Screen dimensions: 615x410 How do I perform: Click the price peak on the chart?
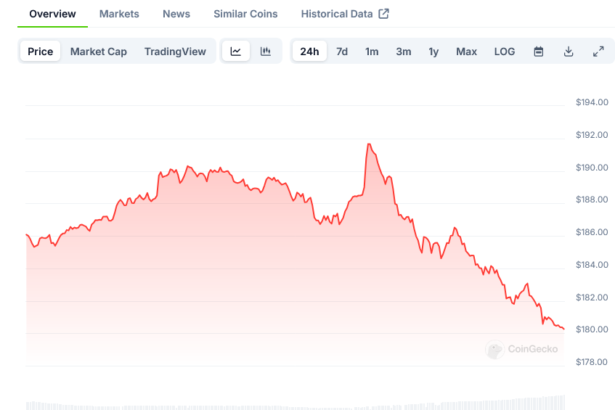coord(369,145)
